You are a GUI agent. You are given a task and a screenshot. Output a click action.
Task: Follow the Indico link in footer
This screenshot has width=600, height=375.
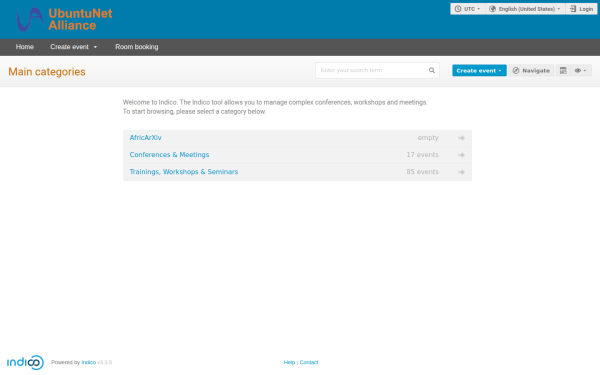(x=88, y=362)
